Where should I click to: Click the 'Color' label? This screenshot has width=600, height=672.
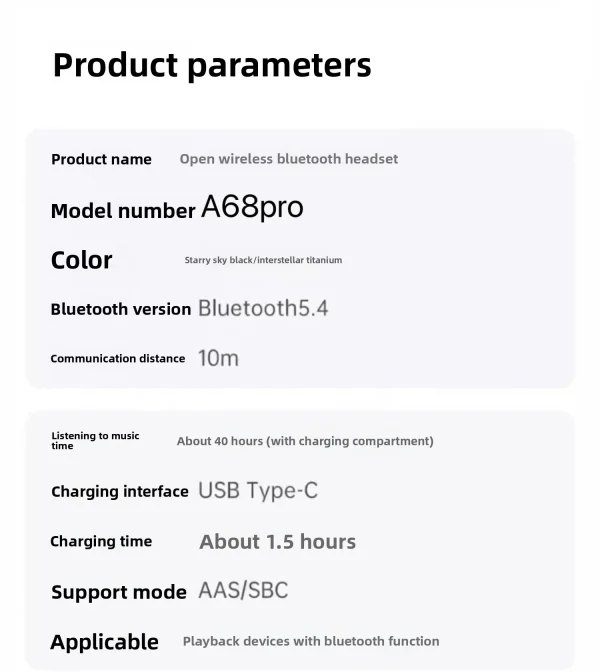click(81, 260)
